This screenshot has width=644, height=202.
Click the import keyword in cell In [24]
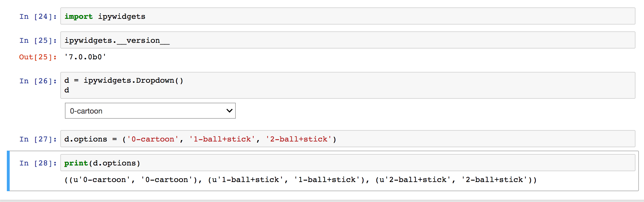point(79,16)
